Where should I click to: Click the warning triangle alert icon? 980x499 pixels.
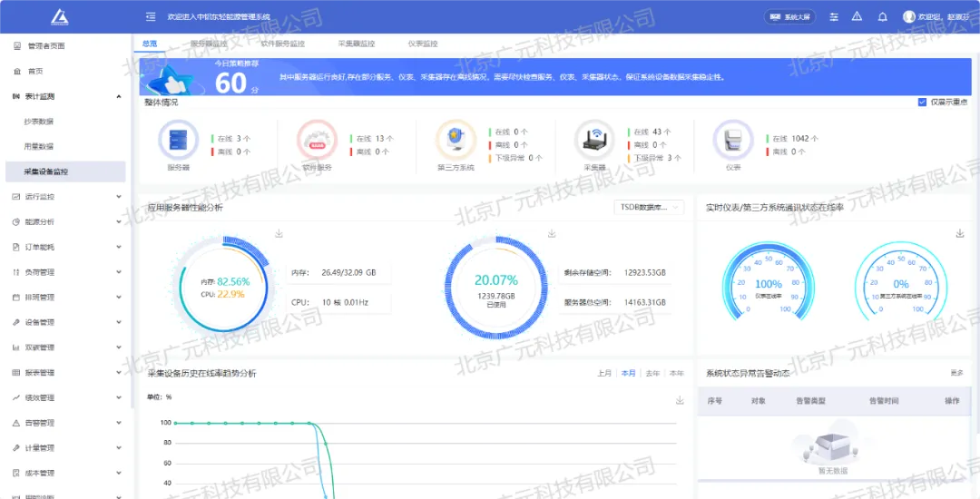pyautogui.click(x=857, y=16)
